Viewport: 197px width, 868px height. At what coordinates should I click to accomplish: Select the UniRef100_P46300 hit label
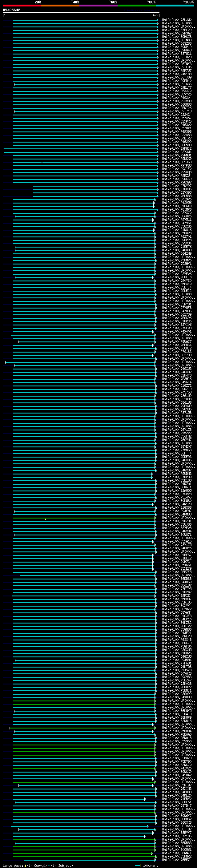[x=177, y=125]
